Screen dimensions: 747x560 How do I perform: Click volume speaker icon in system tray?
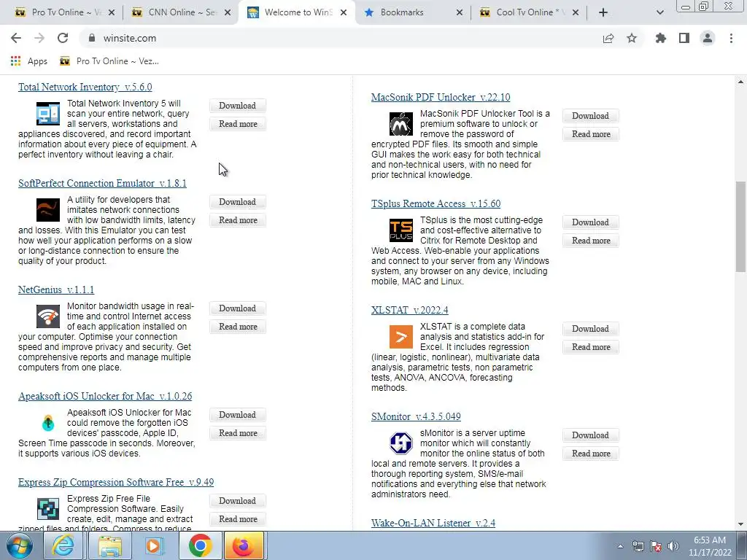(x=673, y=546)
